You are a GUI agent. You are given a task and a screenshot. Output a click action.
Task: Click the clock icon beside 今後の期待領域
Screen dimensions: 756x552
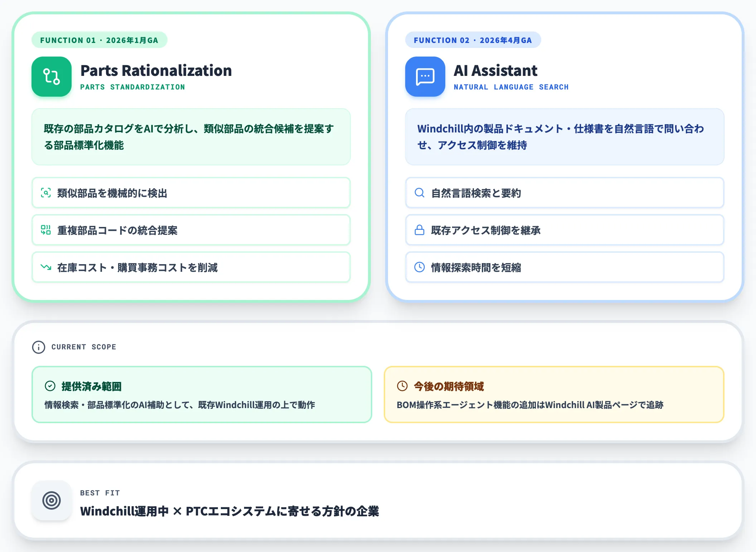pos(402,386)
